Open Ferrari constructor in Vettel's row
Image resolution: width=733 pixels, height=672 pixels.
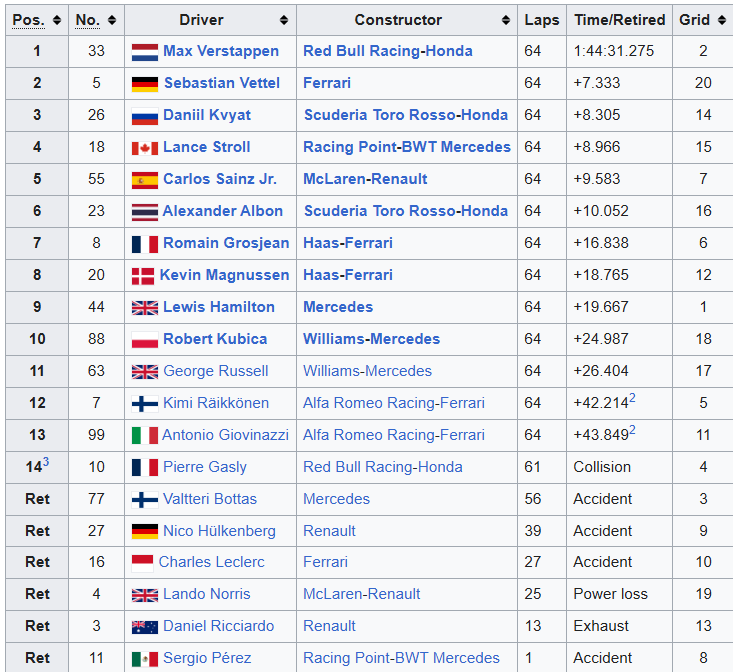coord(327,83)
